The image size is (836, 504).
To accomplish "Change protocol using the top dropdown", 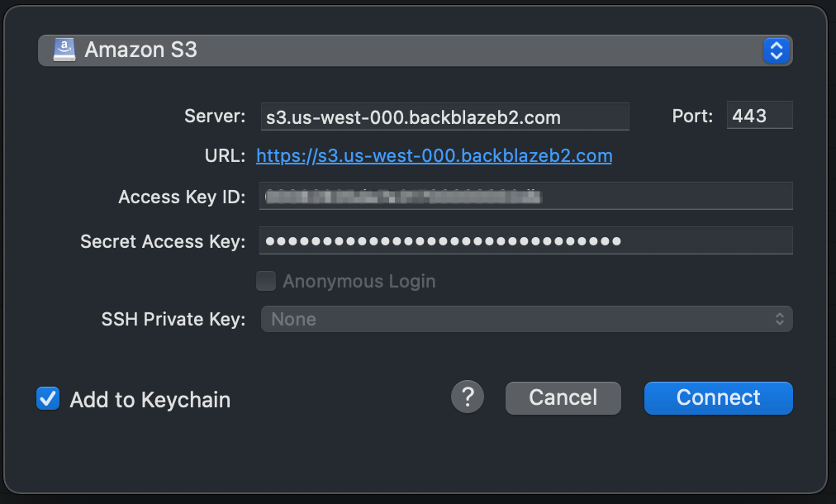I will click(x=413, y=50).
